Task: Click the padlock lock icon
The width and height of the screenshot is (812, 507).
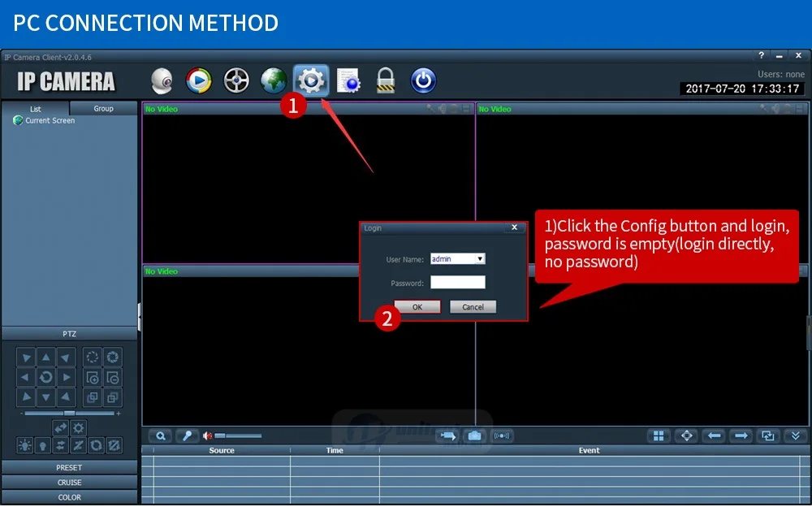Action: tap(385, 81)
